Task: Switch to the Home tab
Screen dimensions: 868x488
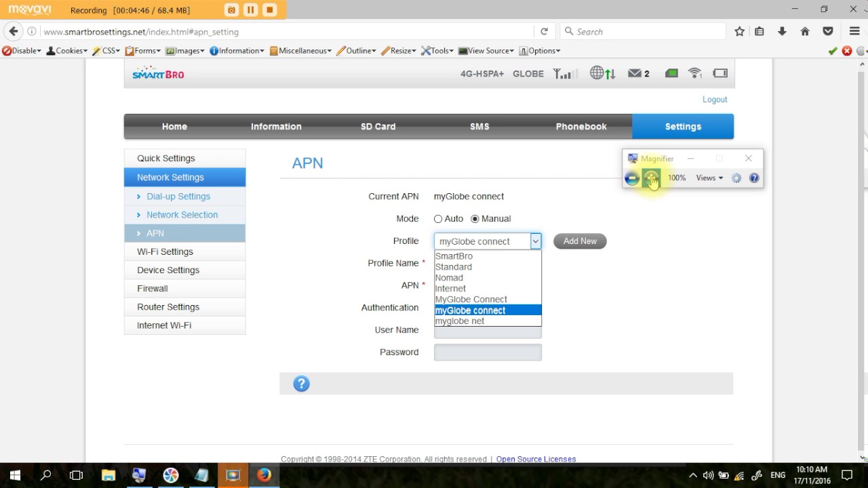Action: (174, 127)
